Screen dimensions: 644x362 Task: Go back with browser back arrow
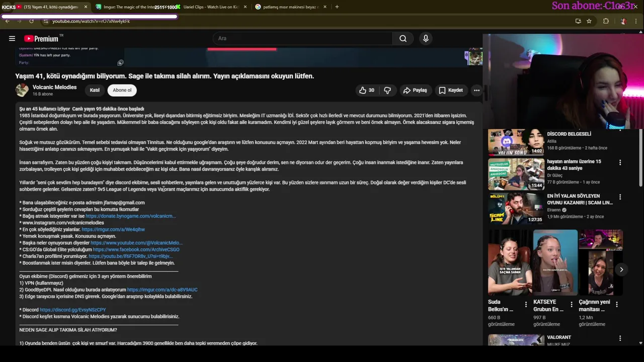[7, 21]
